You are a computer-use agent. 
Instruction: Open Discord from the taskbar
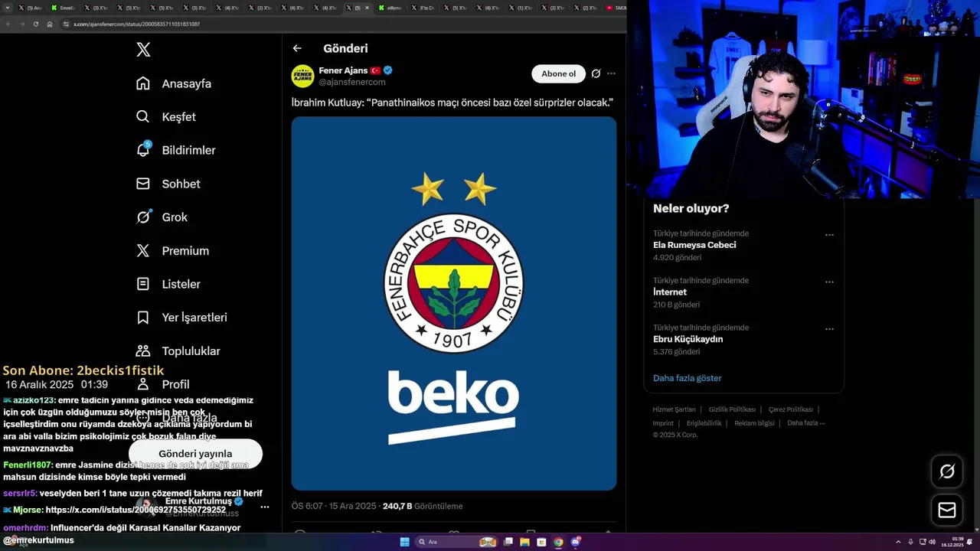[x=575, y=542]
